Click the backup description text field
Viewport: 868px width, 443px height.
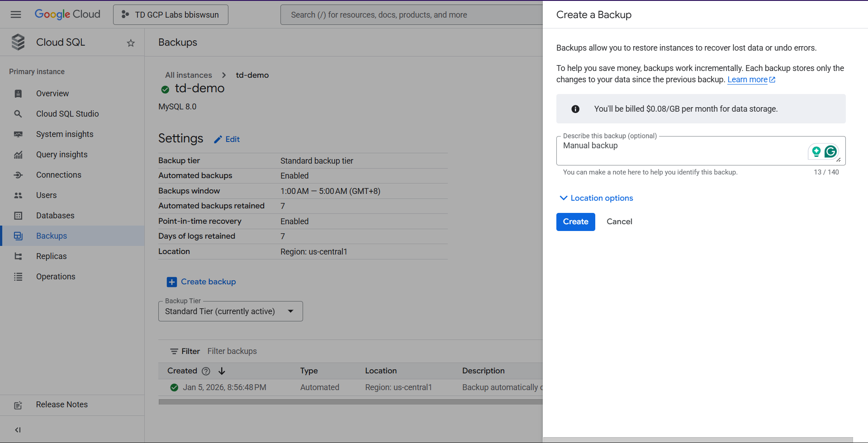[x=678, y=151]
